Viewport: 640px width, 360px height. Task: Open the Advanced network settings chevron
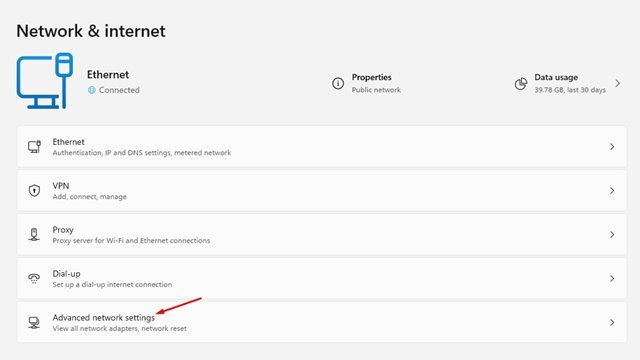(612, 322)
